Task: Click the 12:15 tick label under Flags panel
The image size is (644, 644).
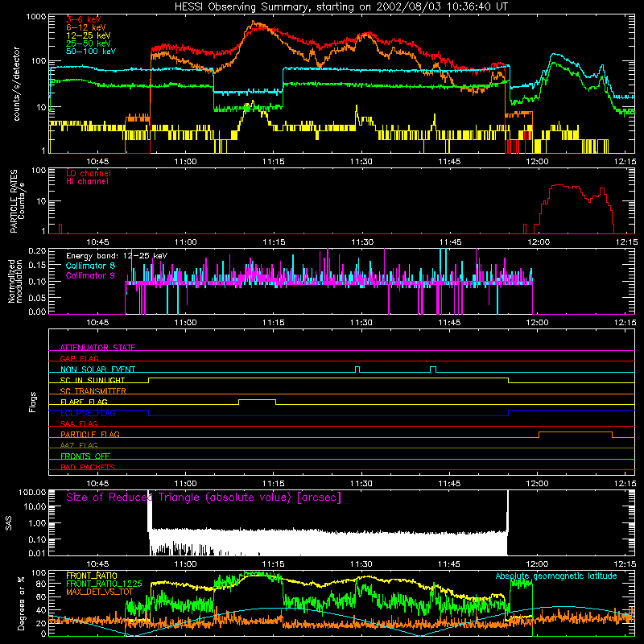Action: click(625, 484)
